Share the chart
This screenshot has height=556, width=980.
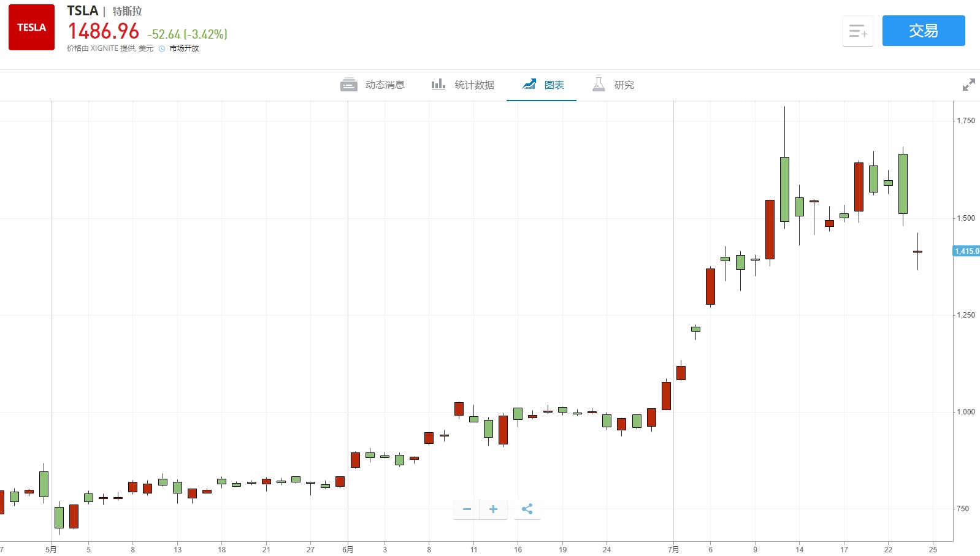[527, 509]
